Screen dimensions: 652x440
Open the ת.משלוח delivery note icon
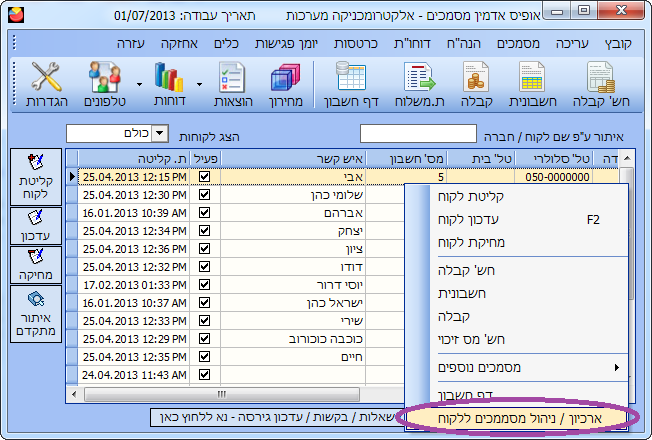tap(420, 85)
